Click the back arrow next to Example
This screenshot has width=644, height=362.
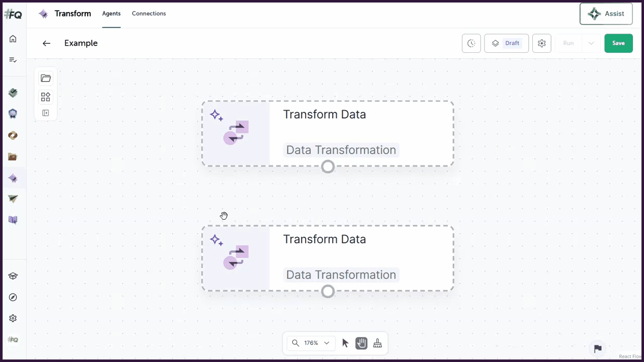tap(46, 43)
